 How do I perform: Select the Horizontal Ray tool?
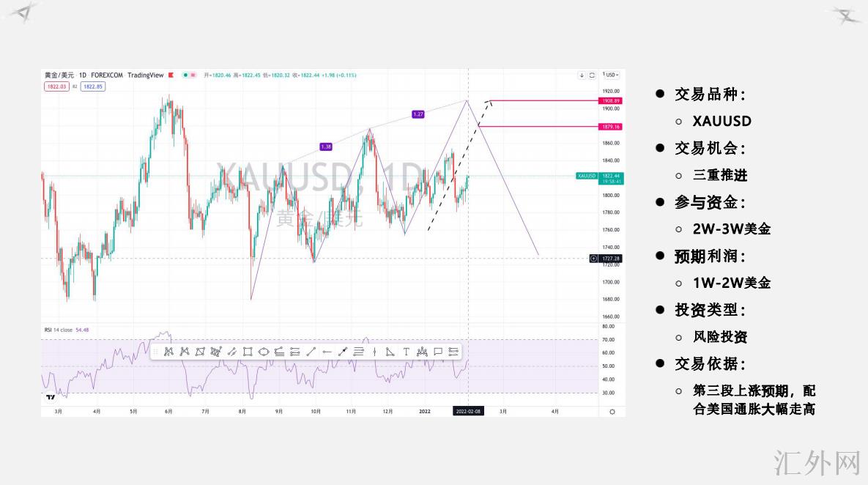point(327,352)
